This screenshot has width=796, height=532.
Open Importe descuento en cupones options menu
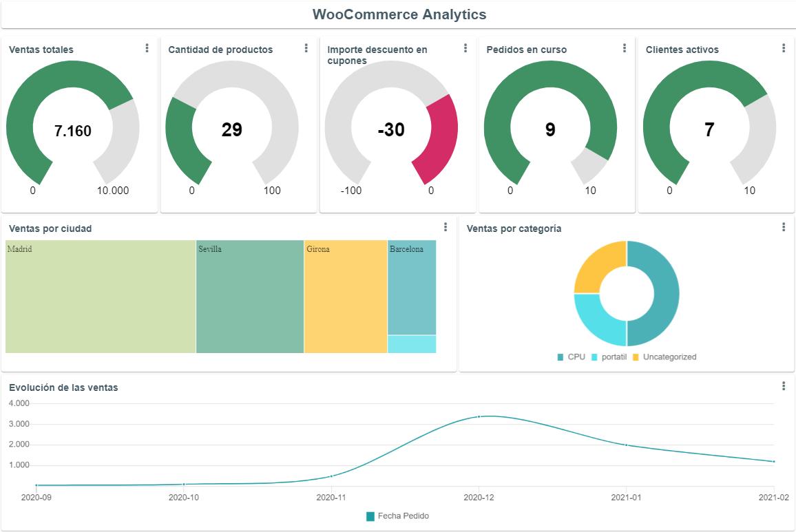tap(465, 47)
